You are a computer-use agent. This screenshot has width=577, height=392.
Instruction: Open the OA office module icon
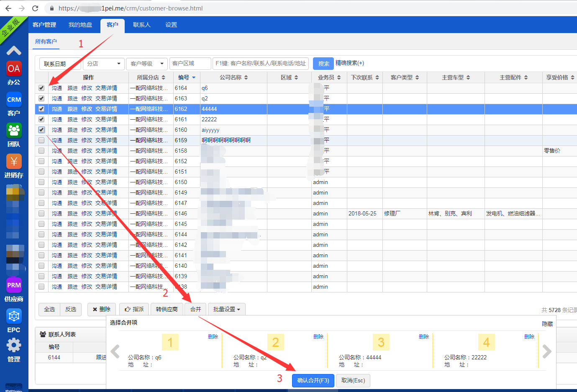pyautogui.click(x=14, y=69)
